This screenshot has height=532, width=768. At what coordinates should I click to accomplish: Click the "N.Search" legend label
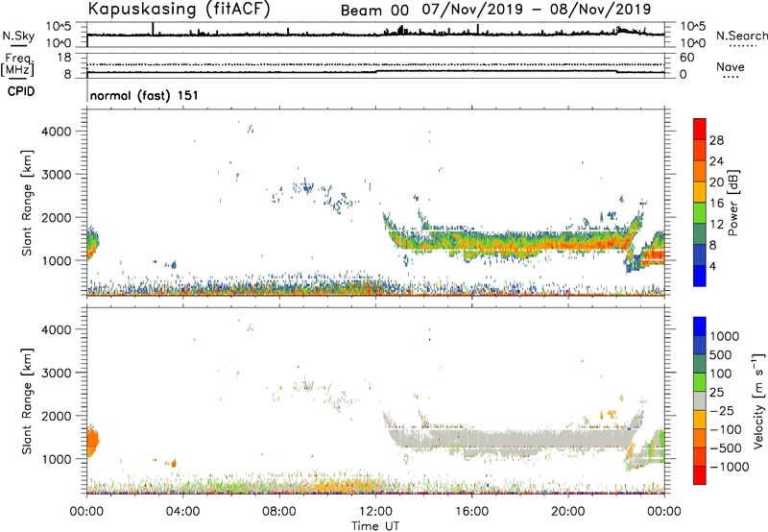(741, 36)
